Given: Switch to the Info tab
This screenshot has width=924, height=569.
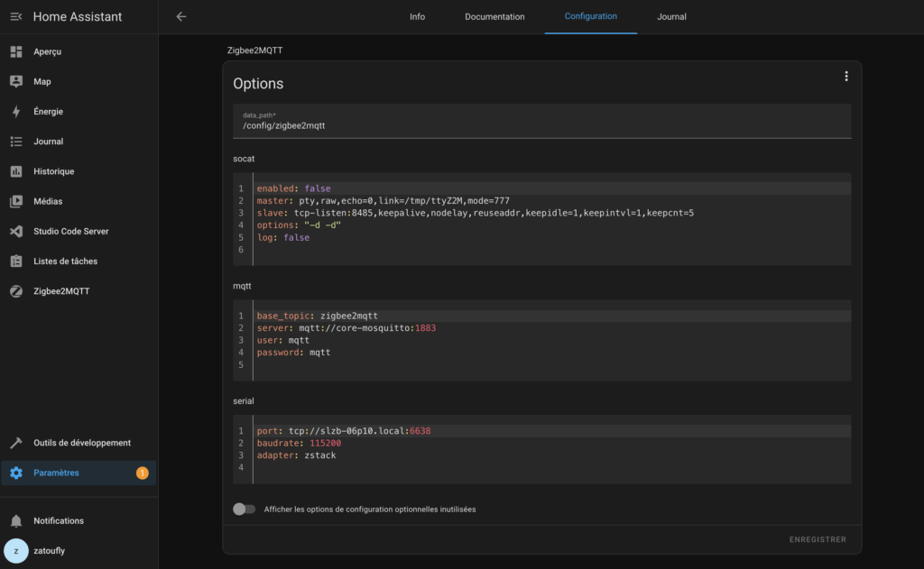Looking at the screenshot, I should coord(417,16).
